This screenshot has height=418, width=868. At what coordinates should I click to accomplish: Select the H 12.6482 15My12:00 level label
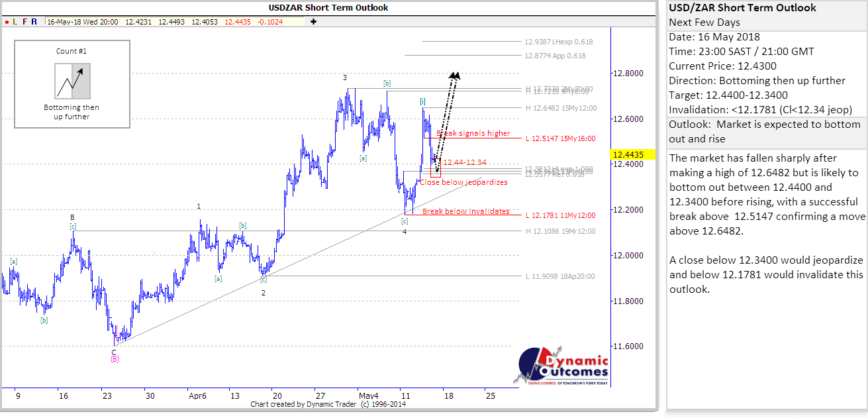[560, 107]
